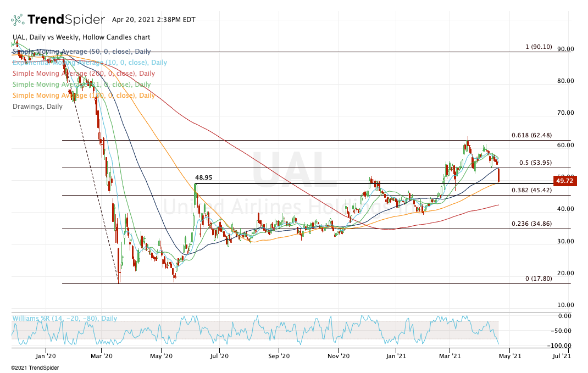Select the Simple Moving Average (50) legend label

pyautogui.click(x=82, y=51)
